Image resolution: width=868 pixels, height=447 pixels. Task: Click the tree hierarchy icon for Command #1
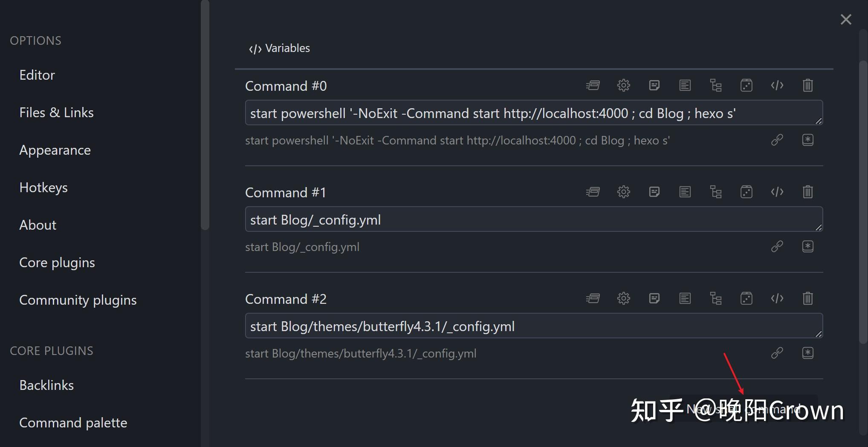(x=715, y=192)
